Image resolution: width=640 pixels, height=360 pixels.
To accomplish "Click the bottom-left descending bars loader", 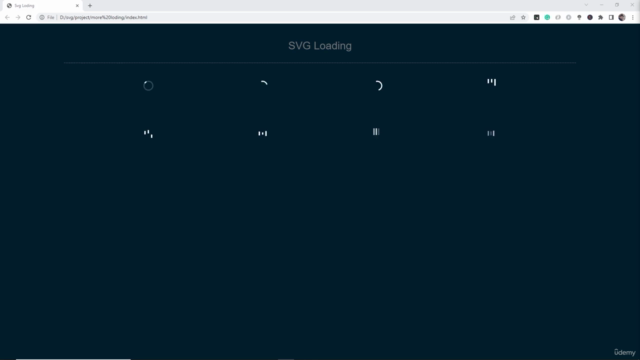I will tap(148, 134).
